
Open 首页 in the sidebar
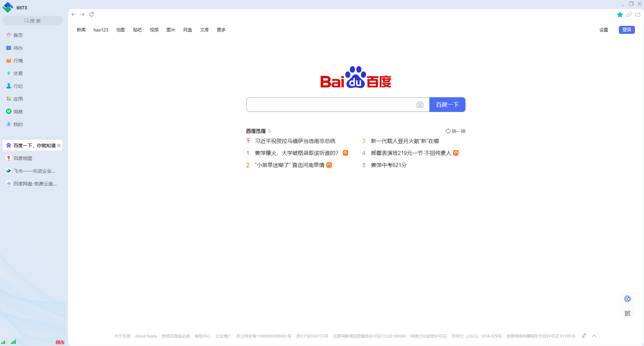(x=33, y=35)
